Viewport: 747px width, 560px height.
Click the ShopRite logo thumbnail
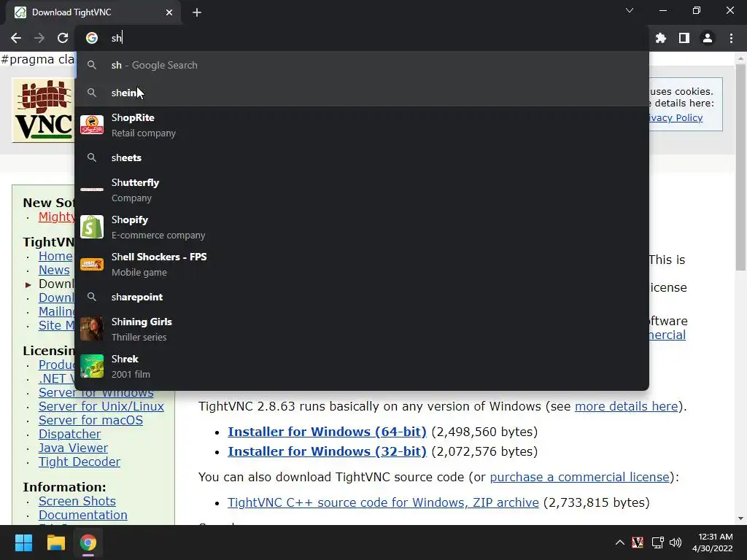click(92, 125)
